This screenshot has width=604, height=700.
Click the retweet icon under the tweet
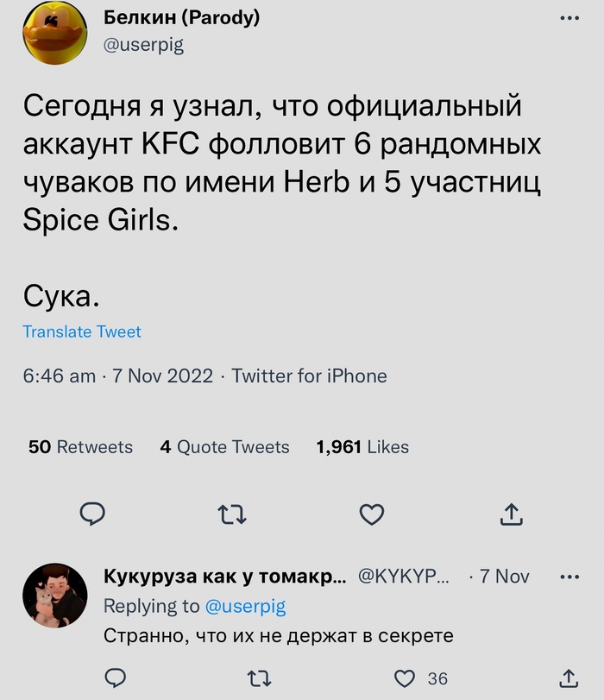[x=230, y=514]
